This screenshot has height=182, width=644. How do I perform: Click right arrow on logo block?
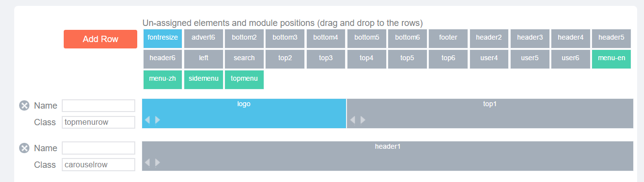point(157,120)
